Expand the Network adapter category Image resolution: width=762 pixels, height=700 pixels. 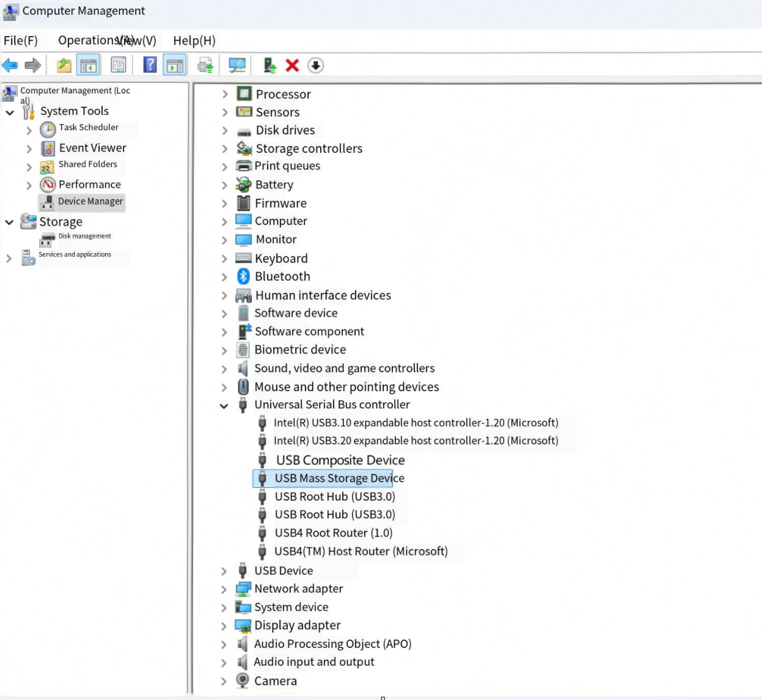click(x=224, y=589)
